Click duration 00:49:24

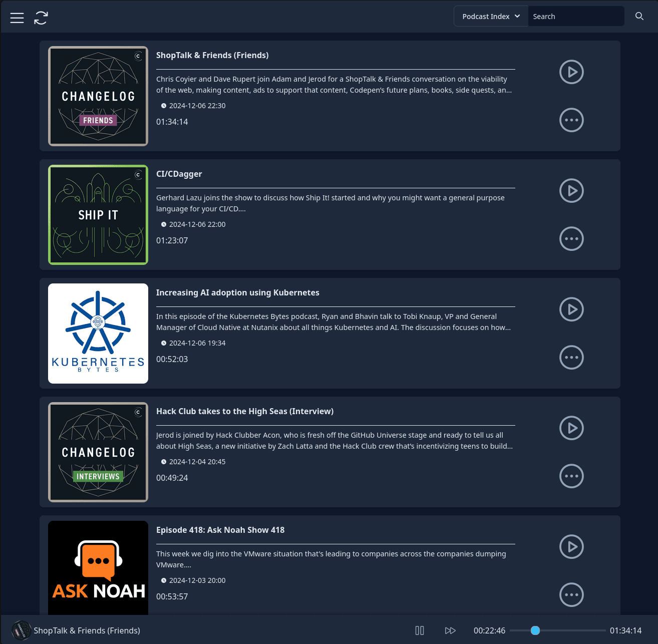tap(172, 478)
